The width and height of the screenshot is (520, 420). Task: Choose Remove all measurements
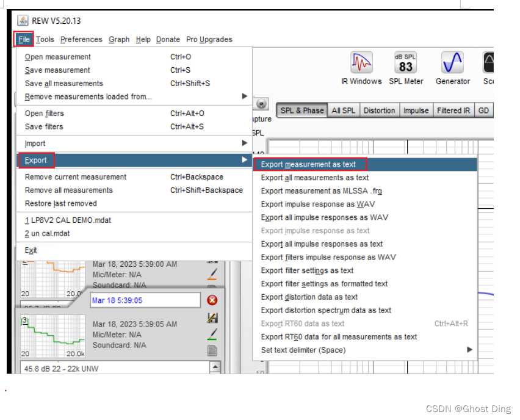tap(134, 190)
